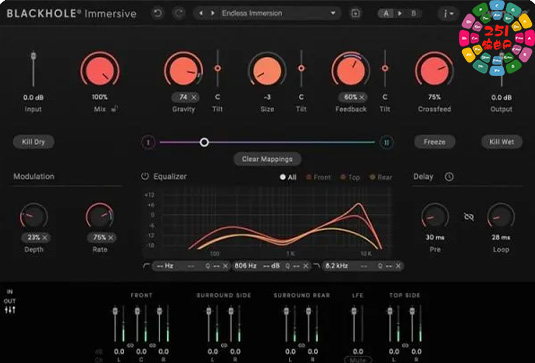Click the 8.2 kHz frequency field

336,266
